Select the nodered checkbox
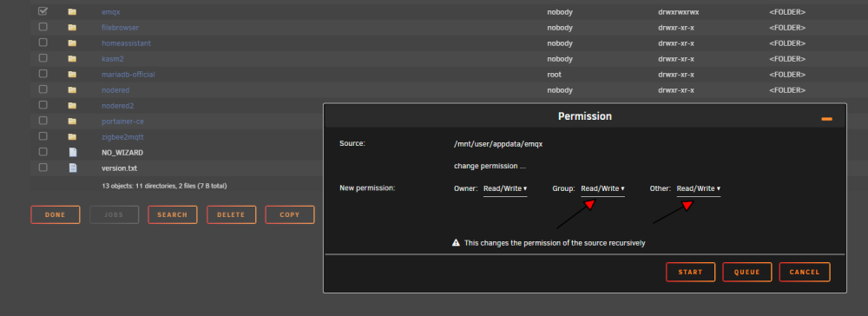868x316 pixels. click(43, 89)
